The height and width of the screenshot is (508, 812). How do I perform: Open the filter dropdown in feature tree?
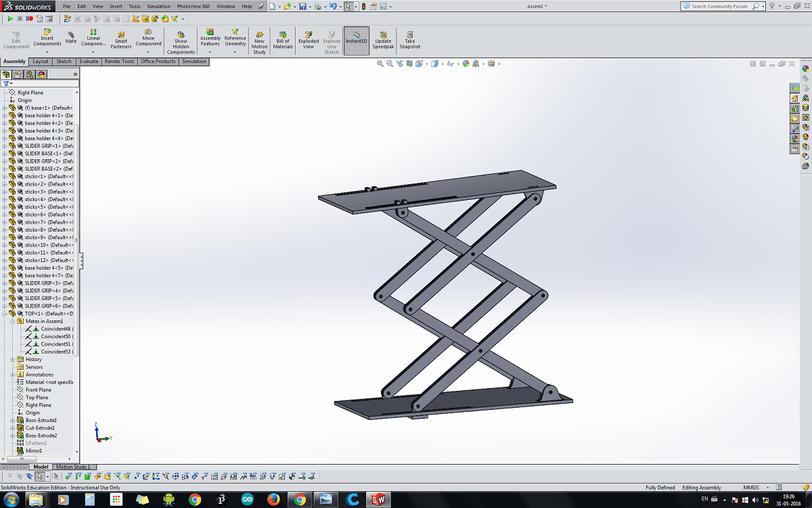point(8,83)
